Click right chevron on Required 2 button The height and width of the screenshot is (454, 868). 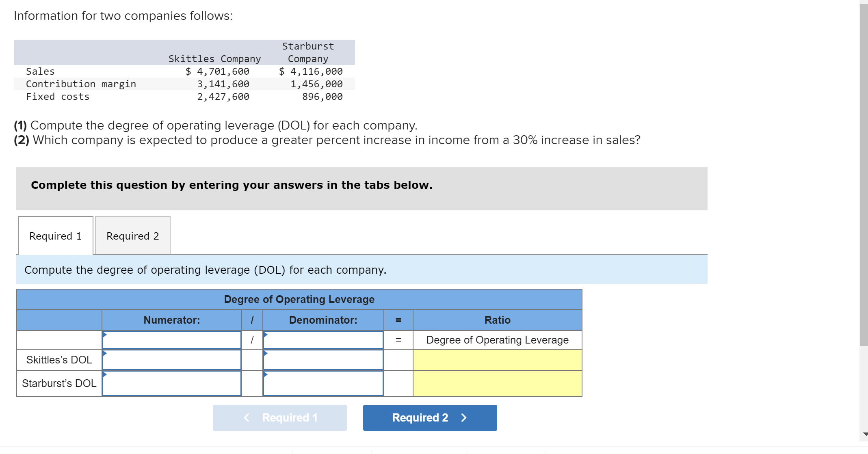pos(464,417)
